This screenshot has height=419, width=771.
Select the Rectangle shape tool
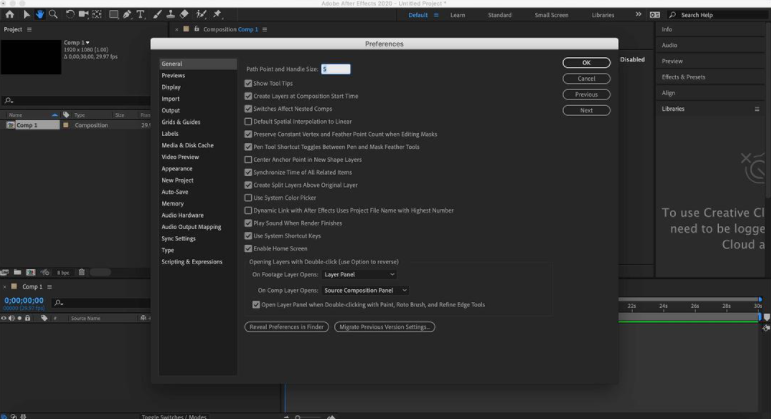114,14
